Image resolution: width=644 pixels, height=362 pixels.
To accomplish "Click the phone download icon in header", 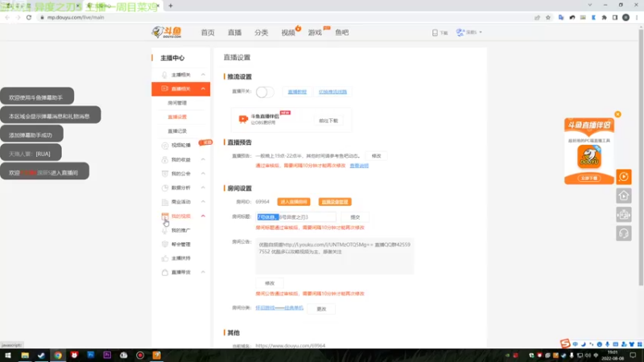I will coord(435,32).
